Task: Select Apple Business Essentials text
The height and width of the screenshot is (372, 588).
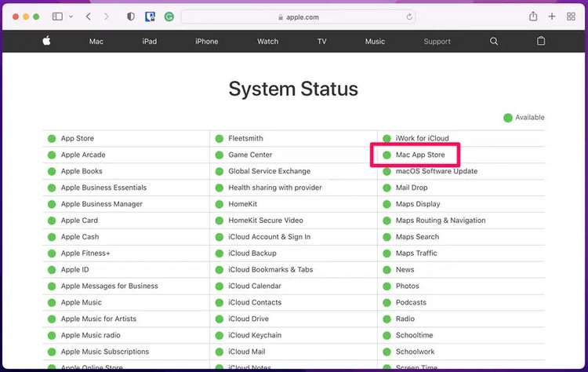Action: tap(103, 188)
